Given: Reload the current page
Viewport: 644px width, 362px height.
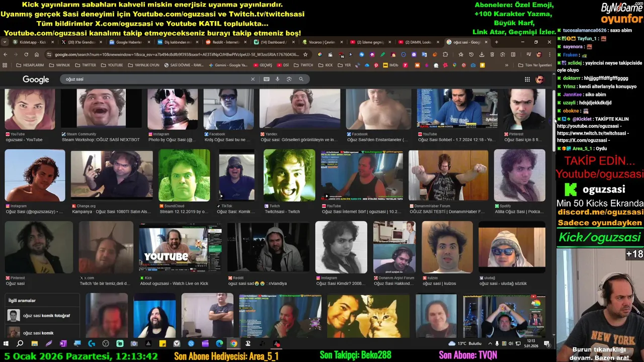Looking at the screenshot, I should pyautogui.click(x=26, y=54).
